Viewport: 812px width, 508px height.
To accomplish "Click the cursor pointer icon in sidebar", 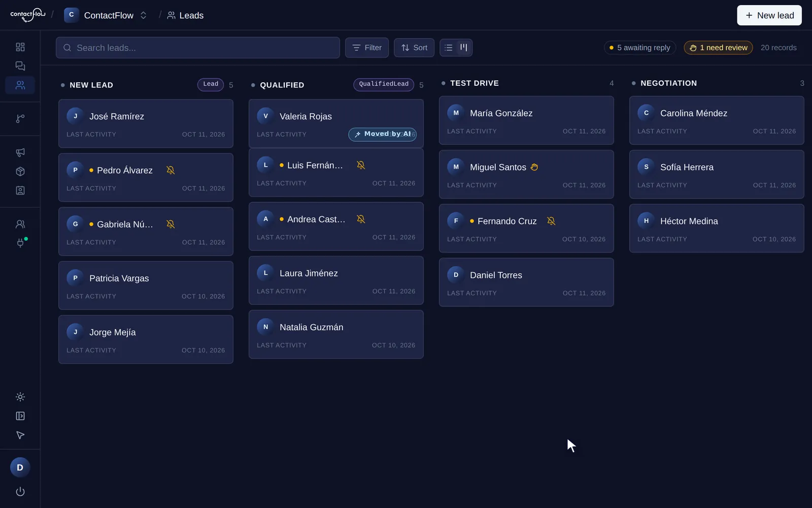I will [20, 435].
